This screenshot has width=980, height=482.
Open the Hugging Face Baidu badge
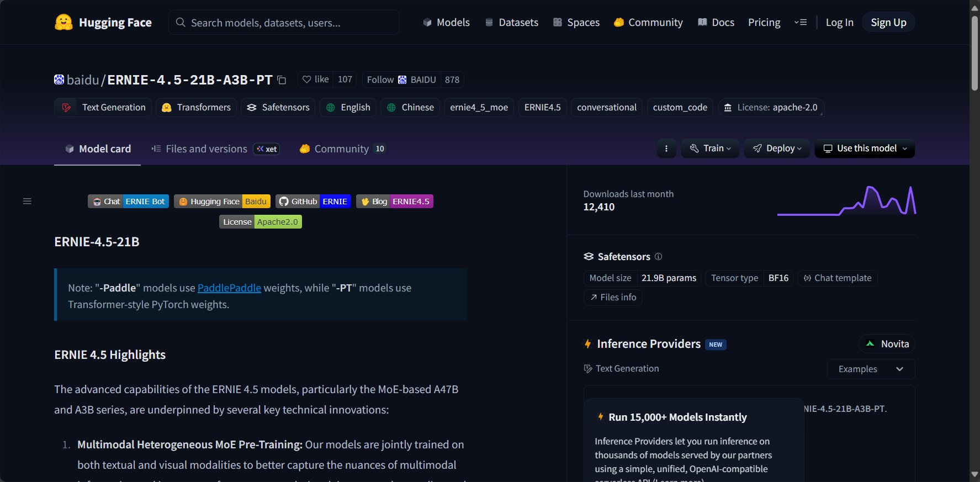[222, 202]
